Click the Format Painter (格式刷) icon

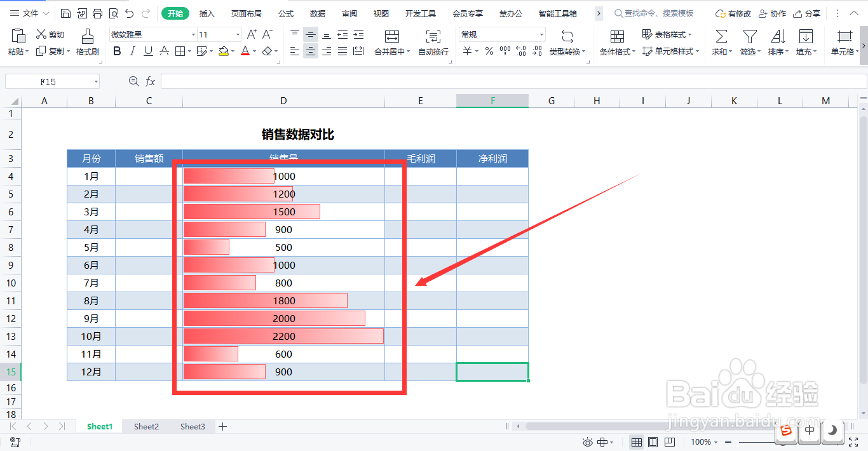click(88, 36)
